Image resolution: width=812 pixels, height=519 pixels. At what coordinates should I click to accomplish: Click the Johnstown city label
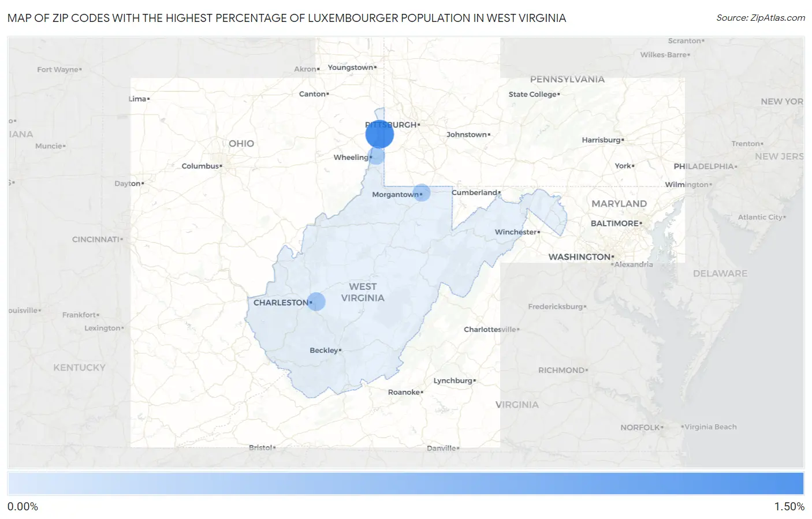467,135
